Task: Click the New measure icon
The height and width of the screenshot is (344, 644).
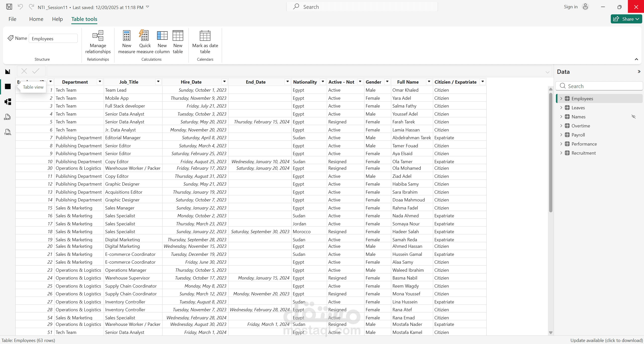Action: pyautogui.click(x=127, y=36)
